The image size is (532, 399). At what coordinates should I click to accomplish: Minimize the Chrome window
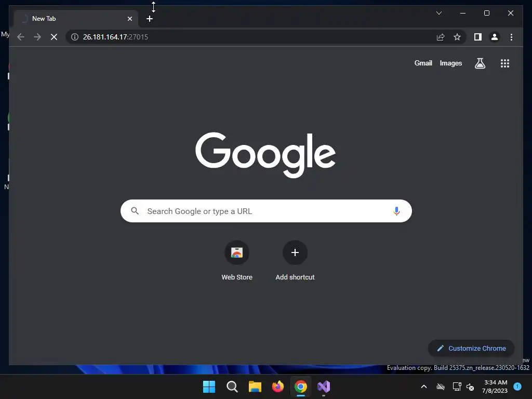click(x=463, y=13)
